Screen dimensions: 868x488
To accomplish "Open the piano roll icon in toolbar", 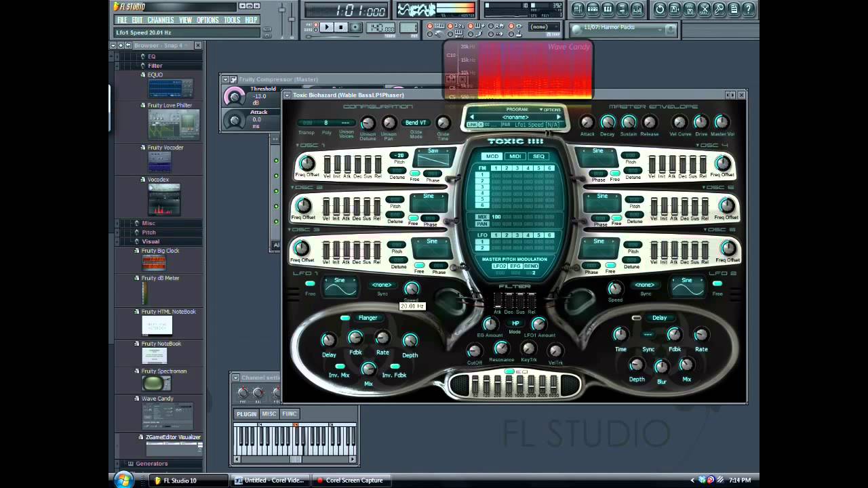I will click(608, 9).
